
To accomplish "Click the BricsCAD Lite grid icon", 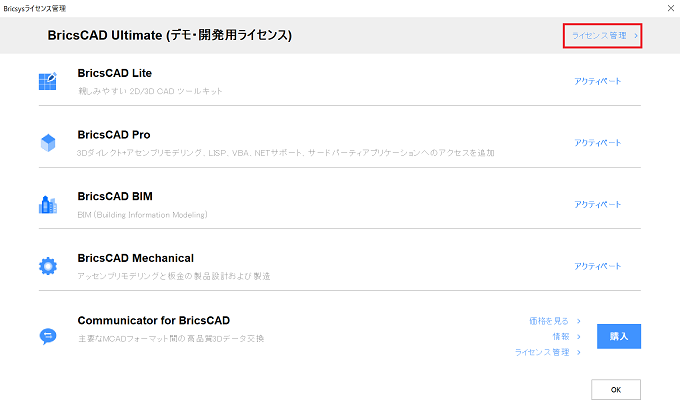I will point(48,81).
